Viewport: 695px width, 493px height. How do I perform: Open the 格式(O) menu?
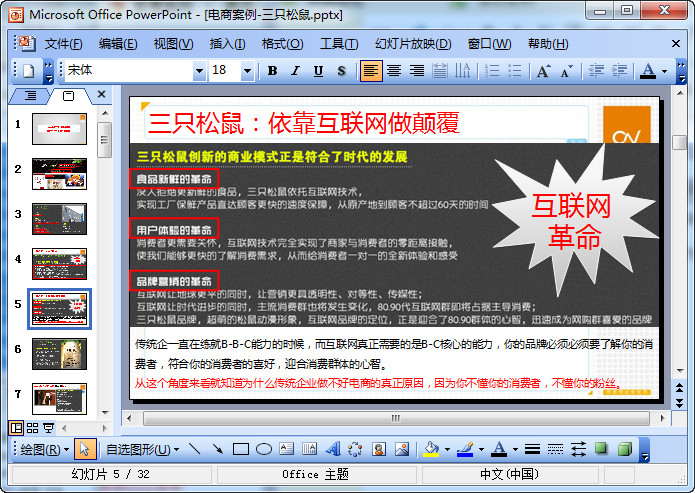point(282,44)
